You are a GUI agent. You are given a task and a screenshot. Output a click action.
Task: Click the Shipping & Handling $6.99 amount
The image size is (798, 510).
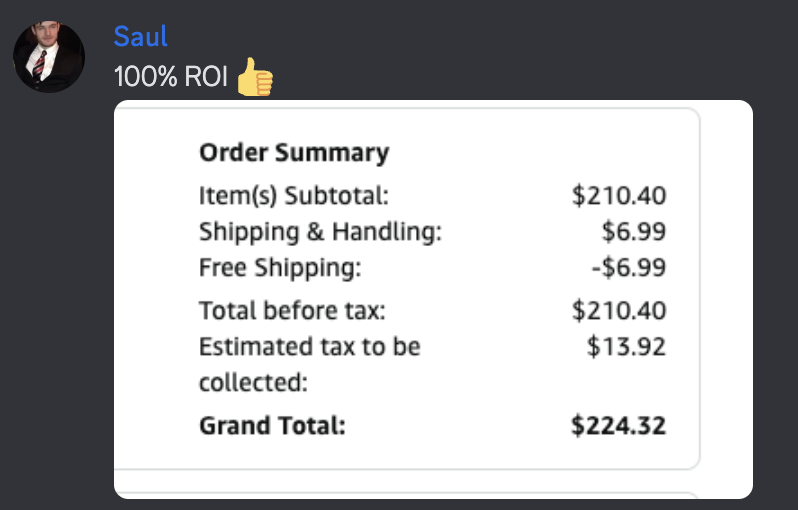(634, 232)
